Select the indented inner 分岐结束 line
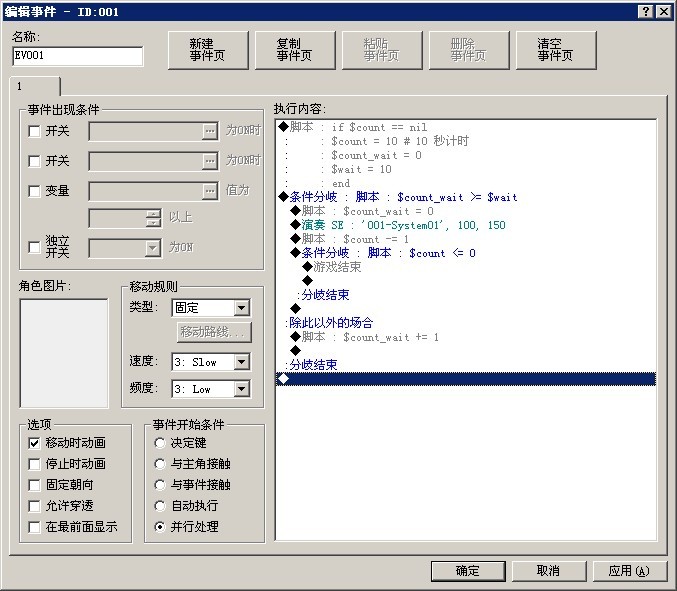This screenshot has height=591, width=677. (466, 295)
